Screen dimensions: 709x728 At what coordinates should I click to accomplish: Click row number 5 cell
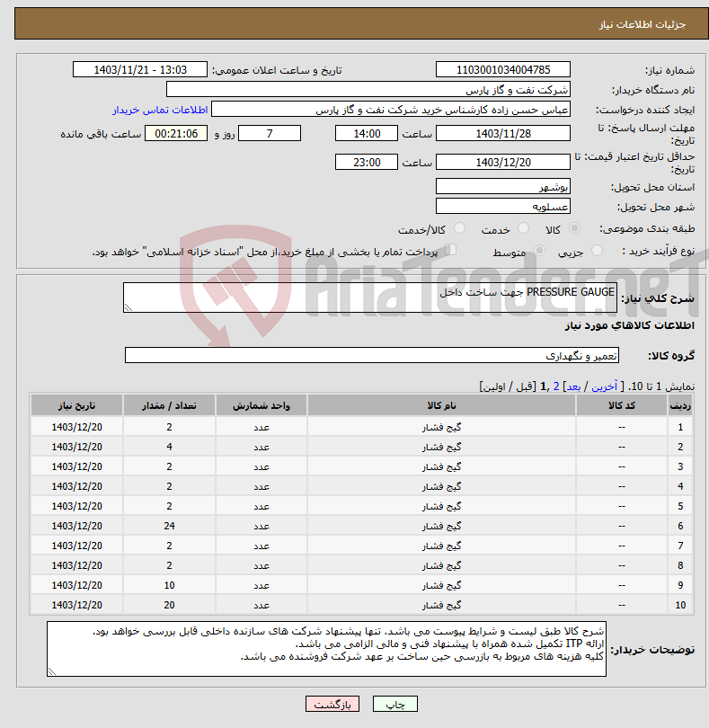680,506
